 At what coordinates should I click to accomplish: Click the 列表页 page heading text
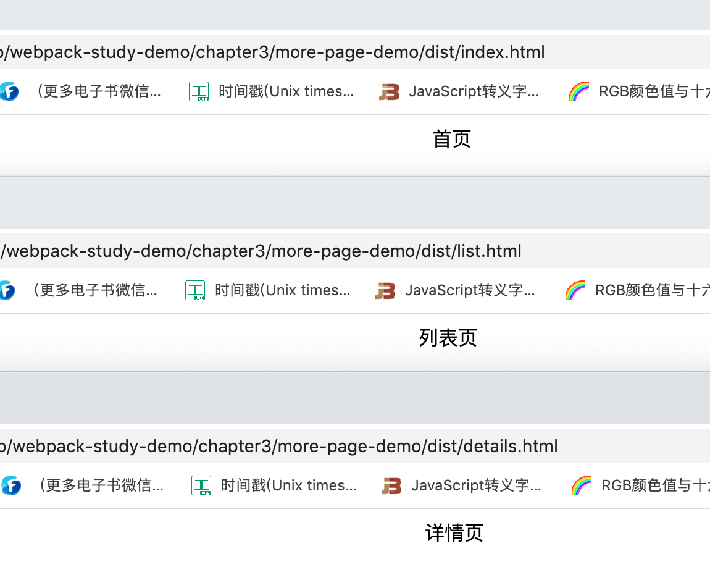tap(448, 338)
